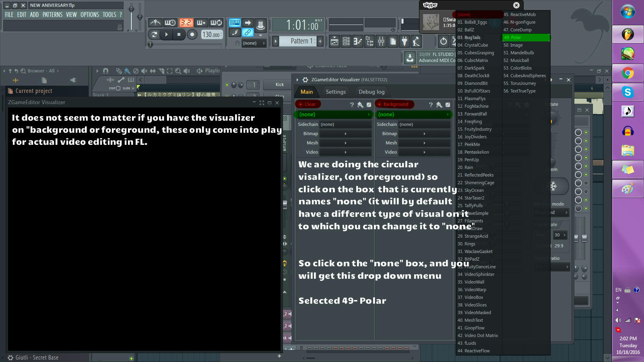Open the Mixer panel icon

[381, 41]
